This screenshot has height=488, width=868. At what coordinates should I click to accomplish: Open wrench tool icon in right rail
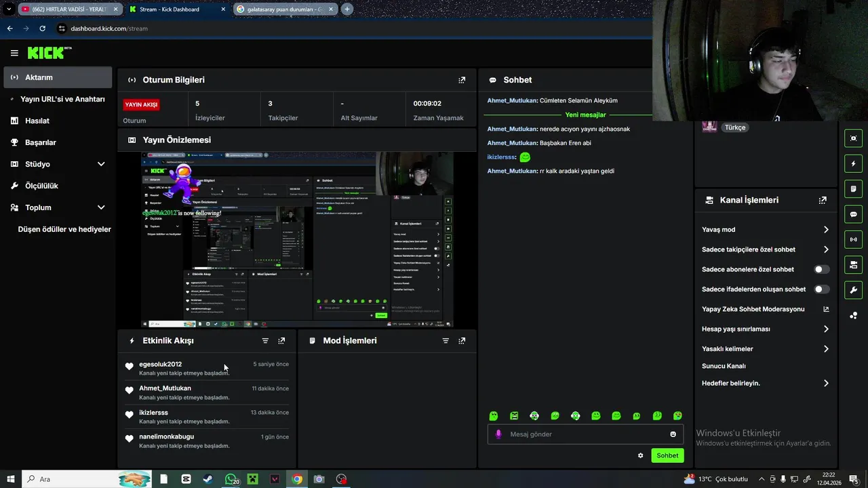pyautogui.click(x=853, y=290)
